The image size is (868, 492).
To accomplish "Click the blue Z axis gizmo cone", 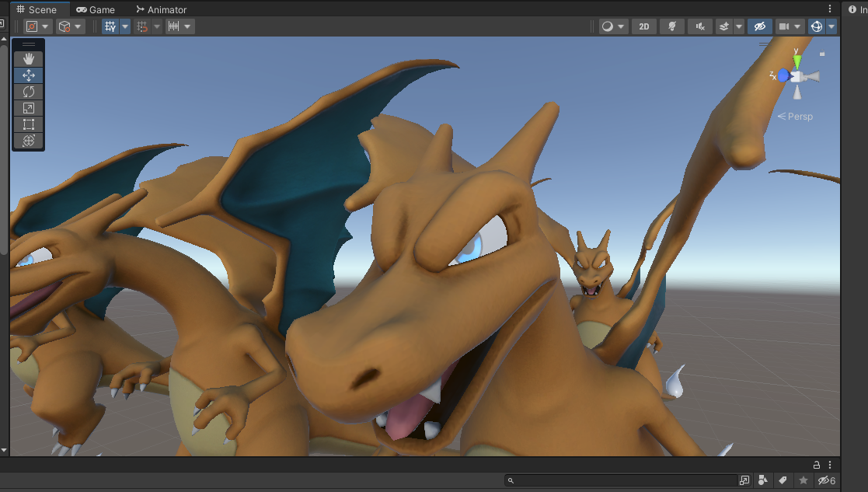I will click(784, 76).
